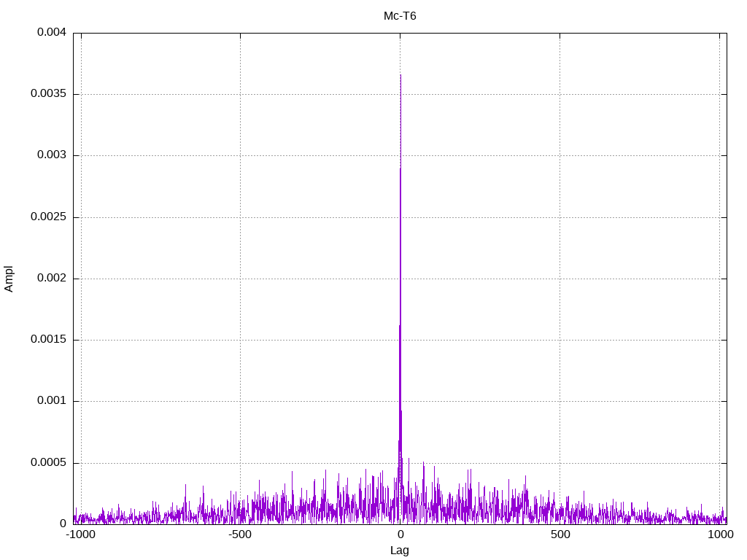Click the 'Lag' x-axis label
Viewport: 747px width, 560px height.
pos(399,551)
